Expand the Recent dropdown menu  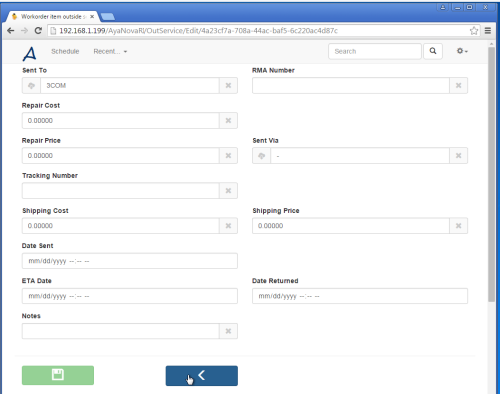click(110, 51)
